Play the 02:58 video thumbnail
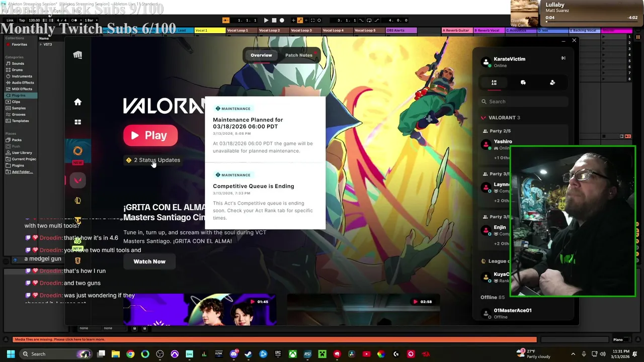The height and width of the screenshot is (362, 644). 363,309
